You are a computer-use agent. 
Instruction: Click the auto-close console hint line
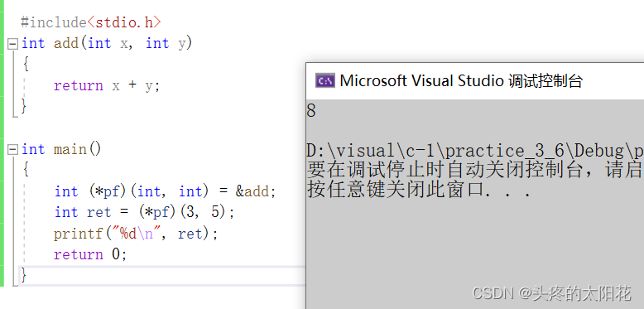pos(475,171)
